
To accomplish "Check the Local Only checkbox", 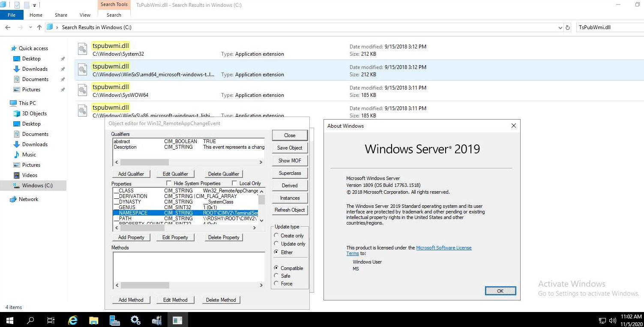I will [234, 183].
